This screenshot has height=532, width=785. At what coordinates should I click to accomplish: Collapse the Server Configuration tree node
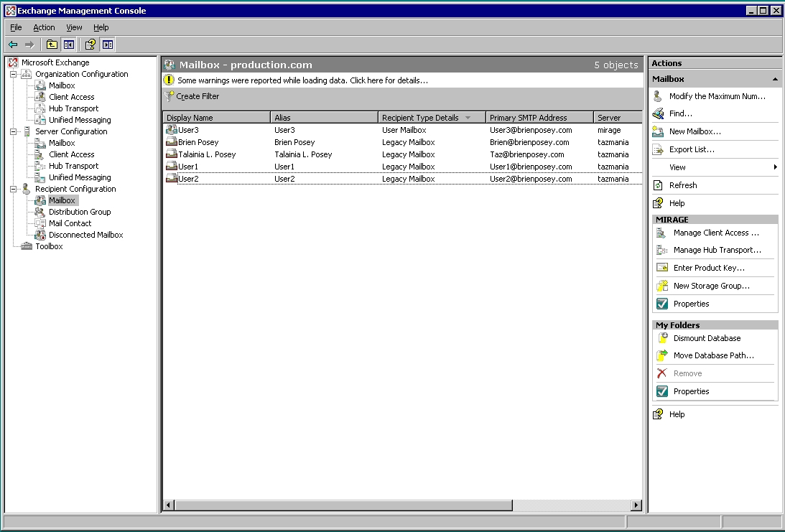(13, 131)
